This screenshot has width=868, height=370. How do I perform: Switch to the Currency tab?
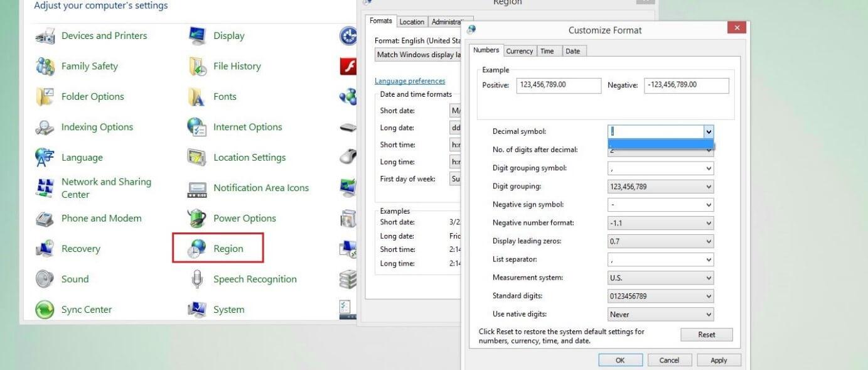[520, 51]
